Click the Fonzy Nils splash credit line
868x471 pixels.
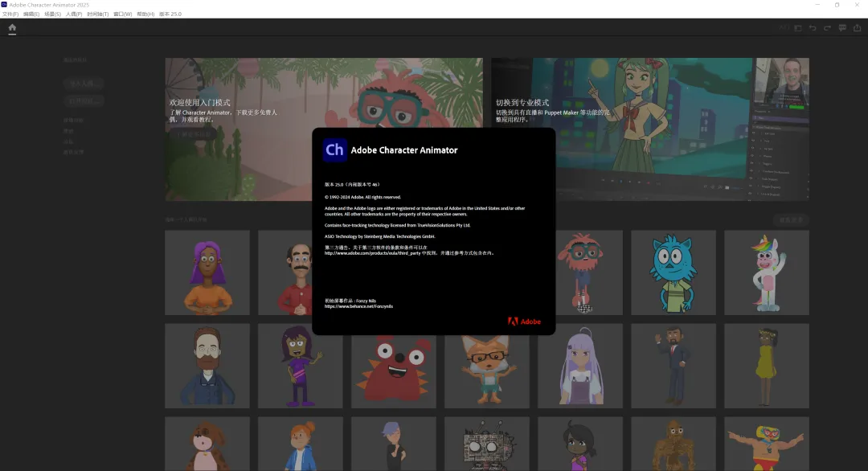click(x=350, y=301)
